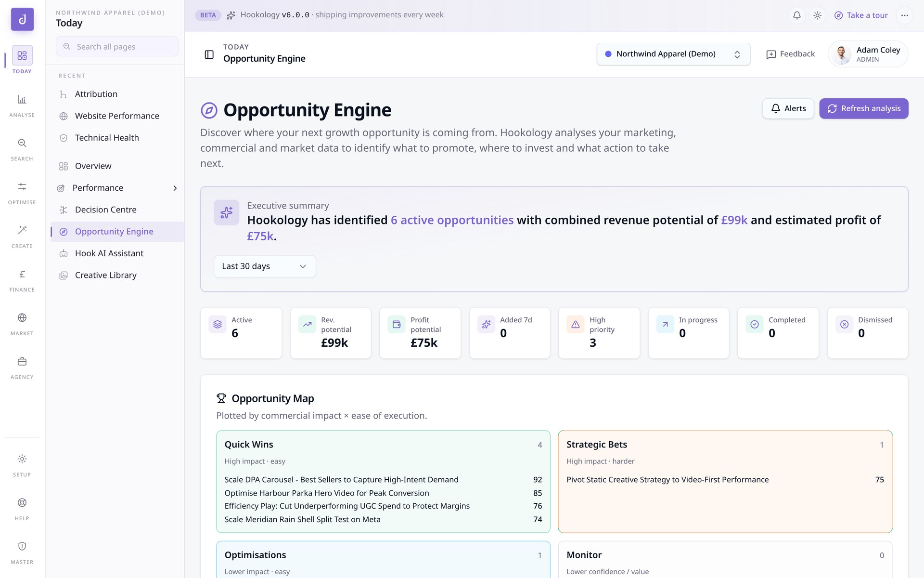Open the Today section in the rail
This screenshot has height=578, width=924.
pos(22,60)
